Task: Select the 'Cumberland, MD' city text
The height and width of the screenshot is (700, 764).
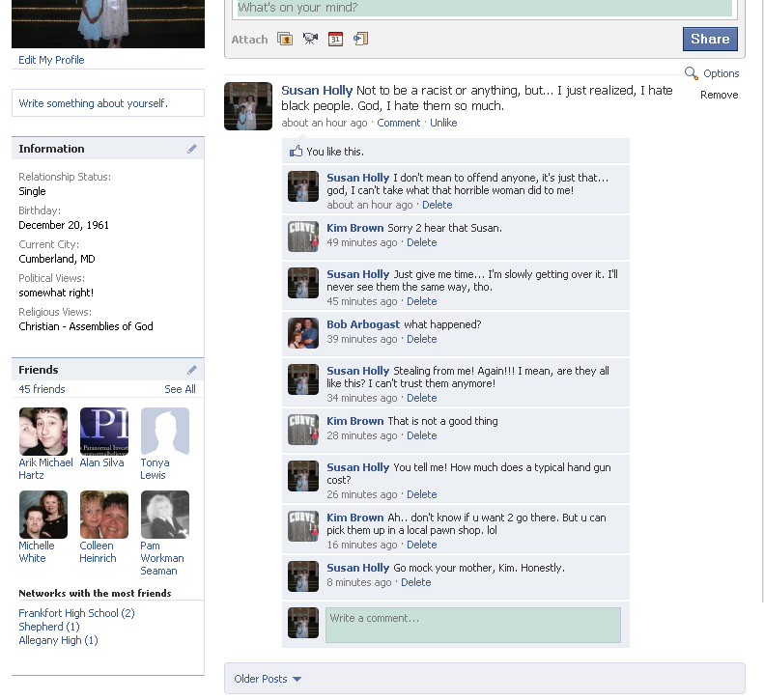Action: pos(57,259)
